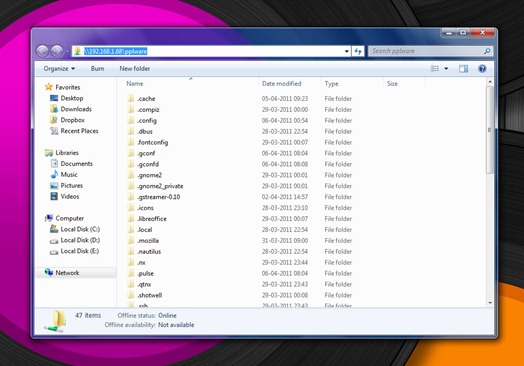Open Recent Places

(79, 131)
